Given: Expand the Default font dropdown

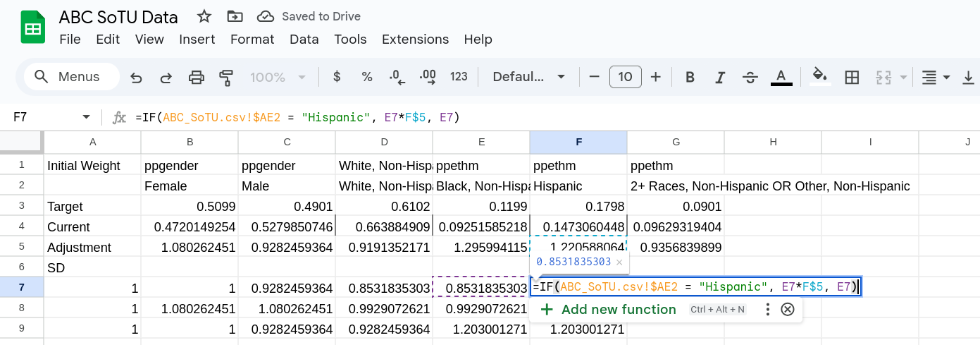Looking at the screenshot, I should coord(529,77).
